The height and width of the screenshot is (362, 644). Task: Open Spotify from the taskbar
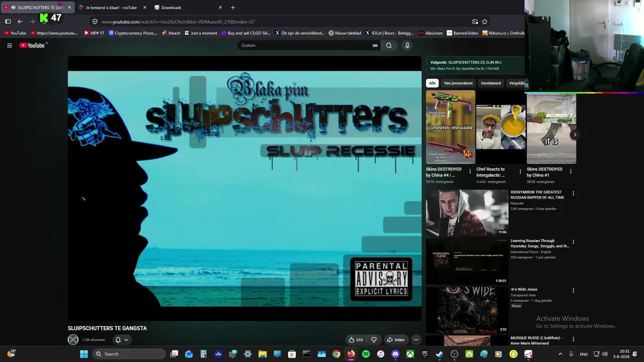(x=366, y=354)
